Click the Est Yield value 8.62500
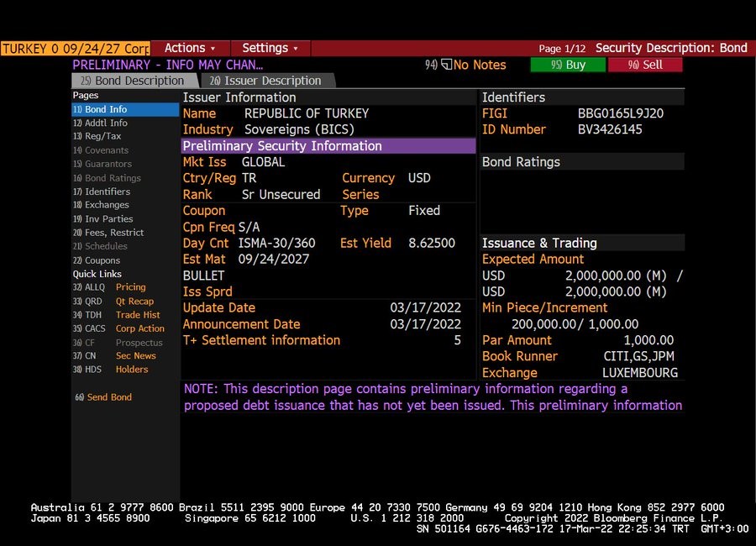The width and height of the screenshot is (756, 546). (432, 243)
